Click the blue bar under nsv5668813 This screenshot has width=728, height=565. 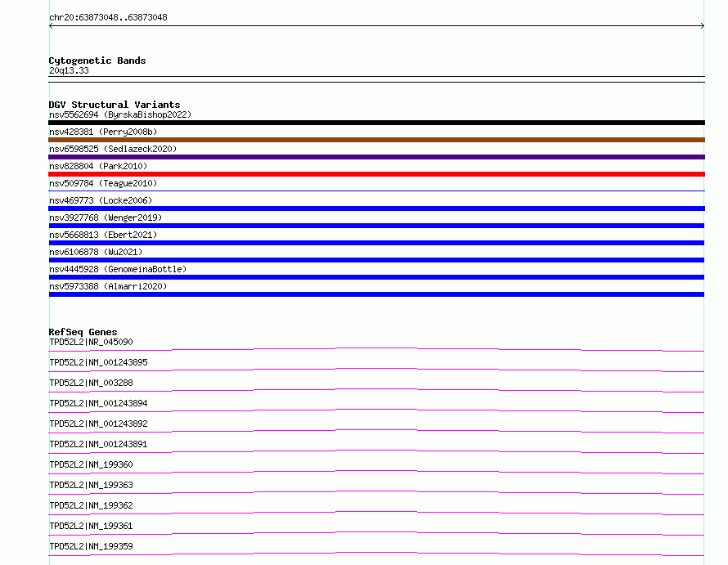point(376,243)
